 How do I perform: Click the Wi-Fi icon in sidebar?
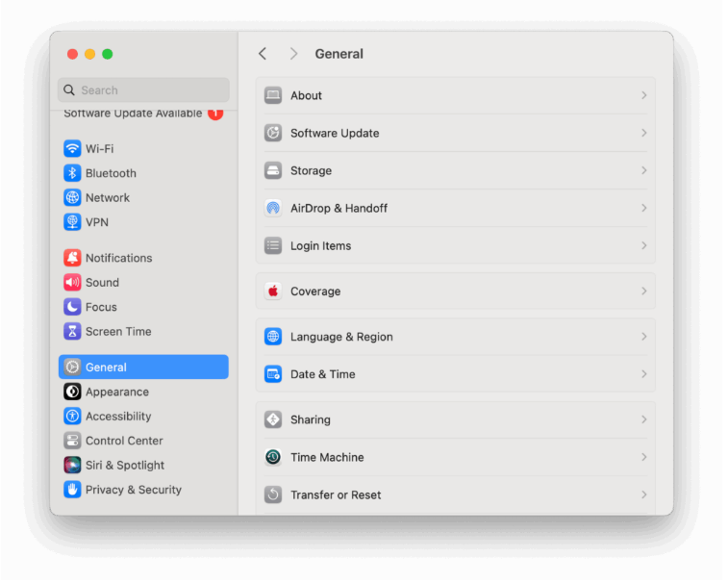pyautogui.click(x=72, y=149)
